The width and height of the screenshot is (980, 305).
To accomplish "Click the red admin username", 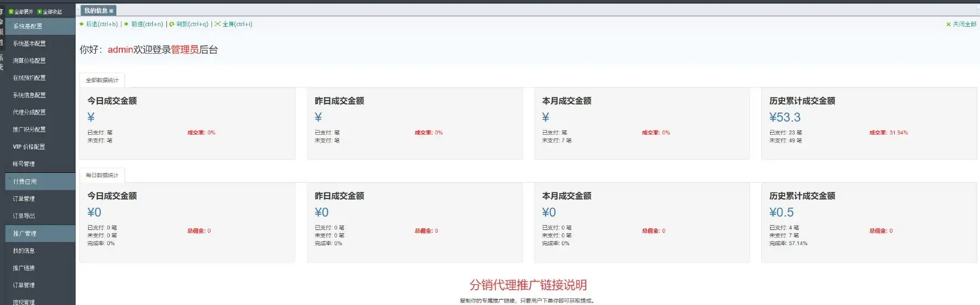I will pos(120,50).
